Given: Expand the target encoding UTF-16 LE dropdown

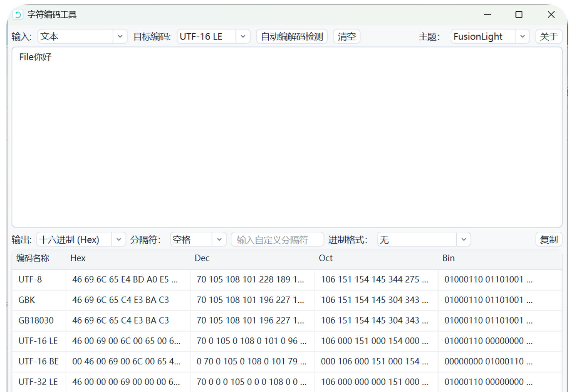Looking at the screenshot, I should point(213,37).
